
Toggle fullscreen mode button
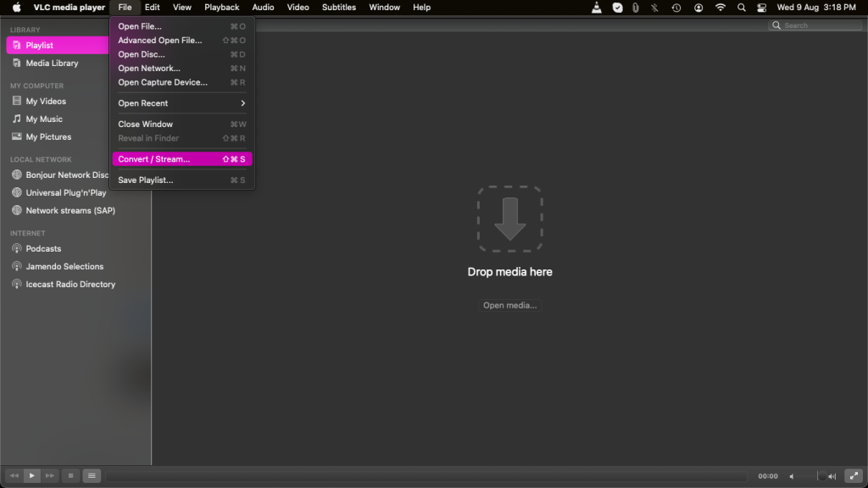(x=854, y=476)
